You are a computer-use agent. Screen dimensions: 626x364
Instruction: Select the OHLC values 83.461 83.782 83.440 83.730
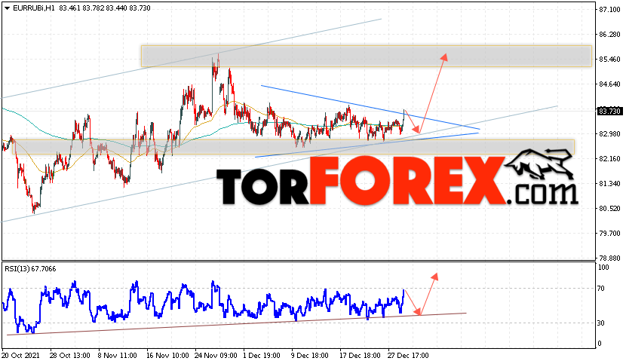pyautogui.click(x=105, y=8)
